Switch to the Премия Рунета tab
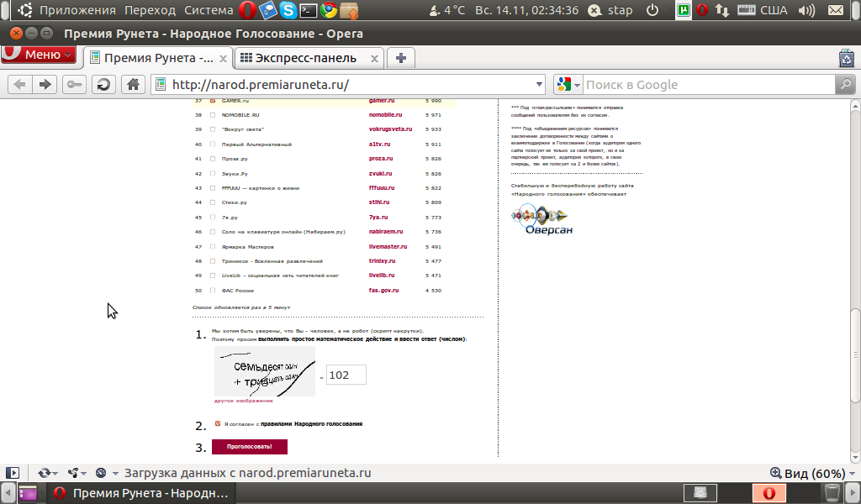Screen dimensions: 861x504 [158, 58]
